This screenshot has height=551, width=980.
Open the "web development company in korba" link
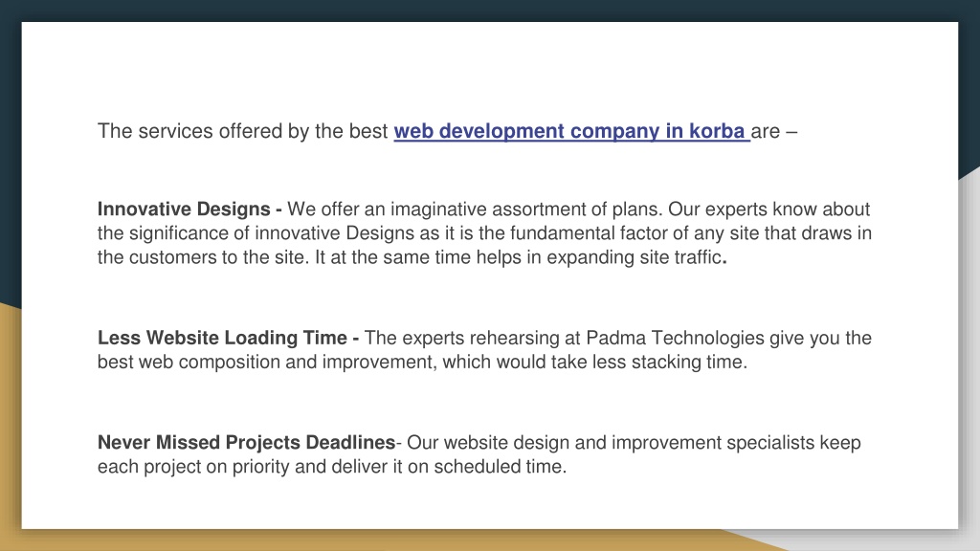[x=571, y=131]
